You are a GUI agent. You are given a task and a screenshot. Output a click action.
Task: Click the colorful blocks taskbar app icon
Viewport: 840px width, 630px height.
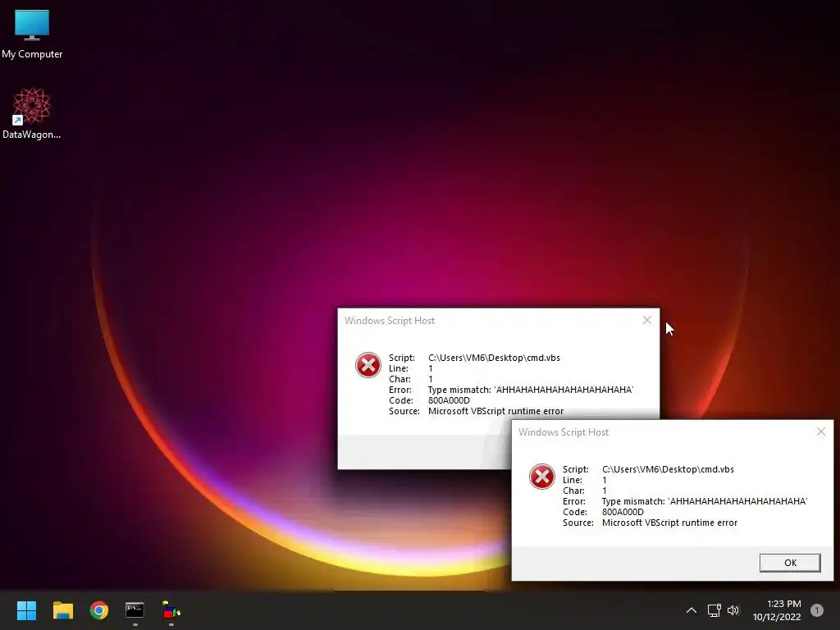(171, 610)
